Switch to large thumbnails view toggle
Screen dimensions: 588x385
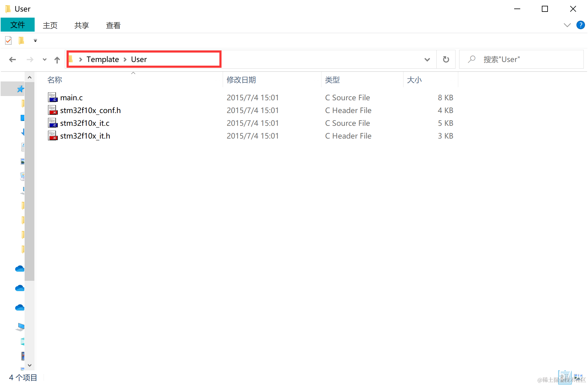pyautogui.click(x=578, y=377)
